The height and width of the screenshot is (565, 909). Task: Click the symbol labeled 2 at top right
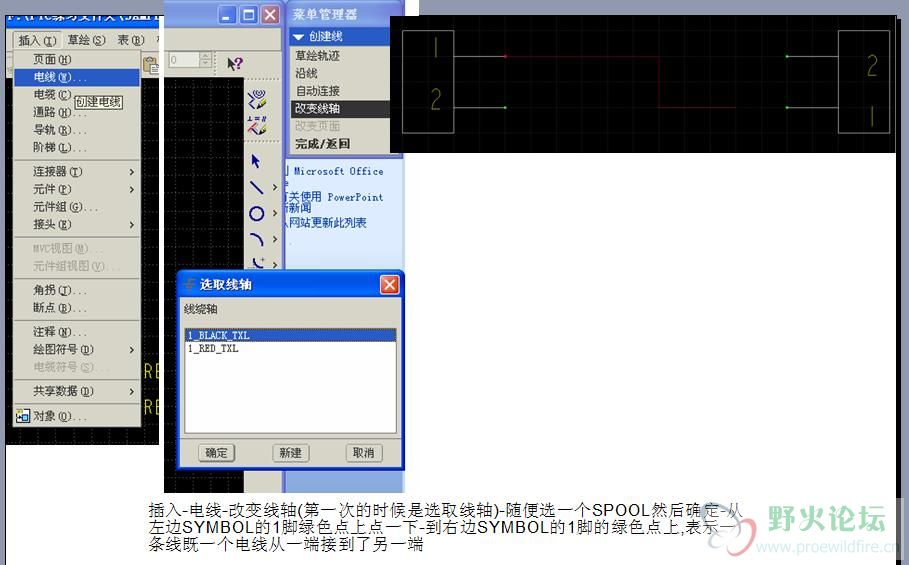872,65
